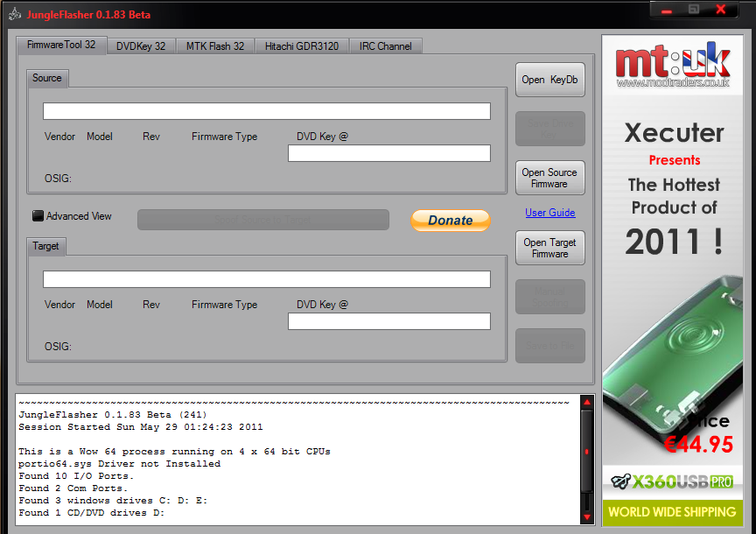Click the Model label in Target group
The height and width of the screenshot is (534, 756).
pyautogui.click(x=100, y=305)
